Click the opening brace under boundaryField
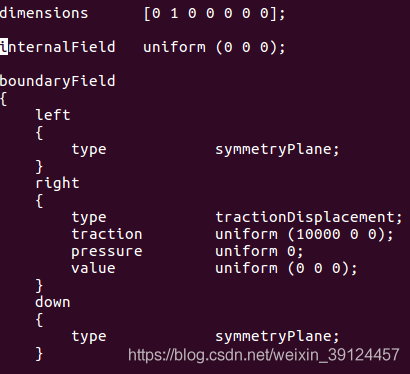The height and width of the screenshot is (374, 410). tap(4, 99)
